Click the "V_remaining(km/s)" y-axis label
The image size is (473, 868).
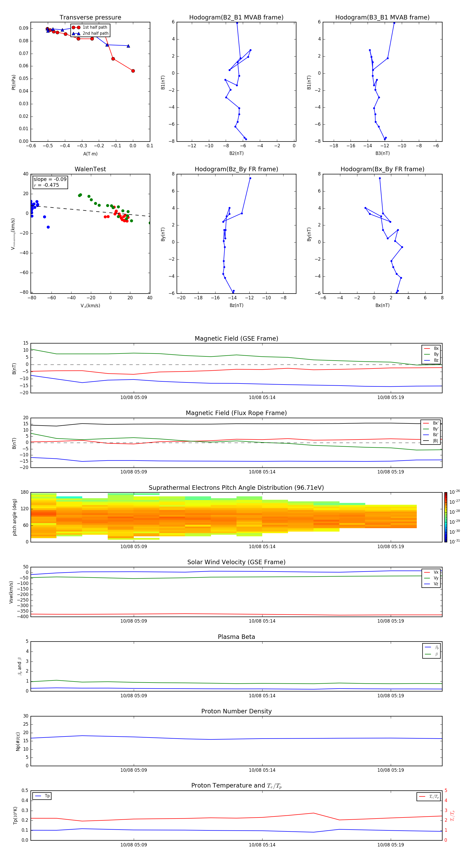tap(13, 234)
